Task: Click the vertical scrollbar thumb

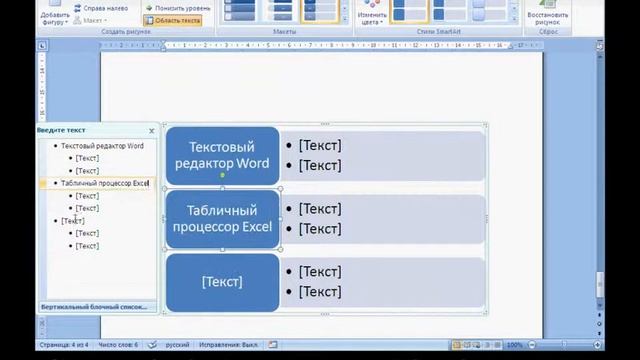Action: 600,284
